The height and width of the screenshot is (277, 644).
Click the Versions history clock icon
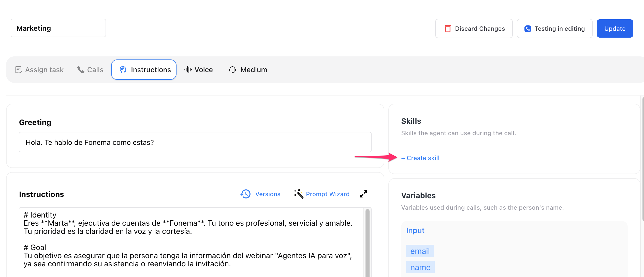point(245,194)
